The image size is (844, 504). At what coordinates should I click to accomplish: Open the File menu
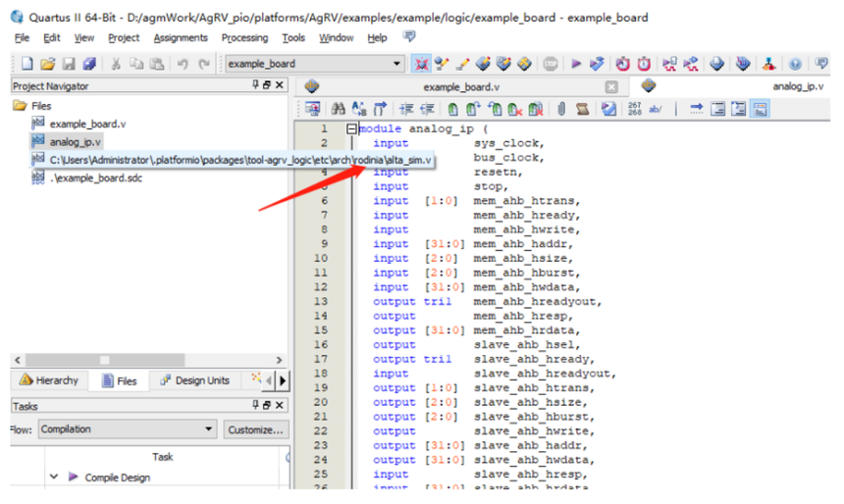[22, 37]
